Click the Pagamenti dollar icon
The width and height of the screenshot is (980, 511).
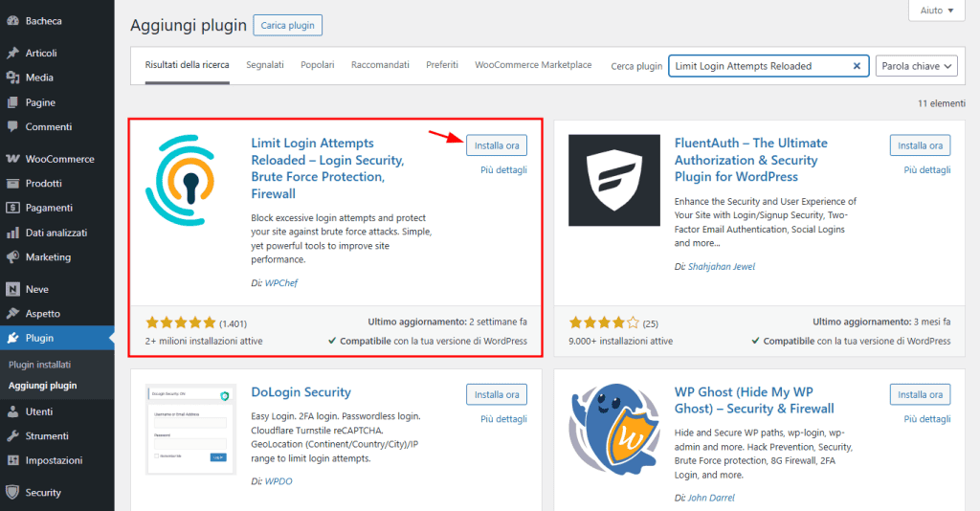coord(12,208)
